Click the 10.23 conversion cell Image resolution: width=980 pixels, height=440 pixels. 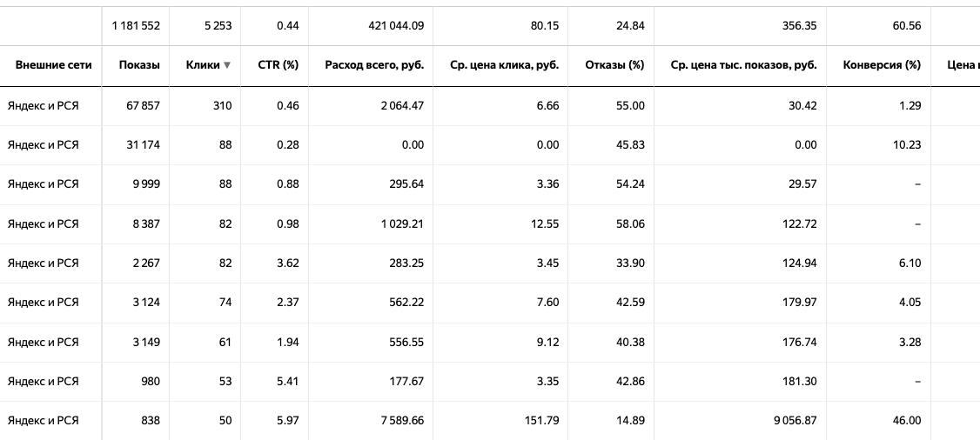[907, 144]
